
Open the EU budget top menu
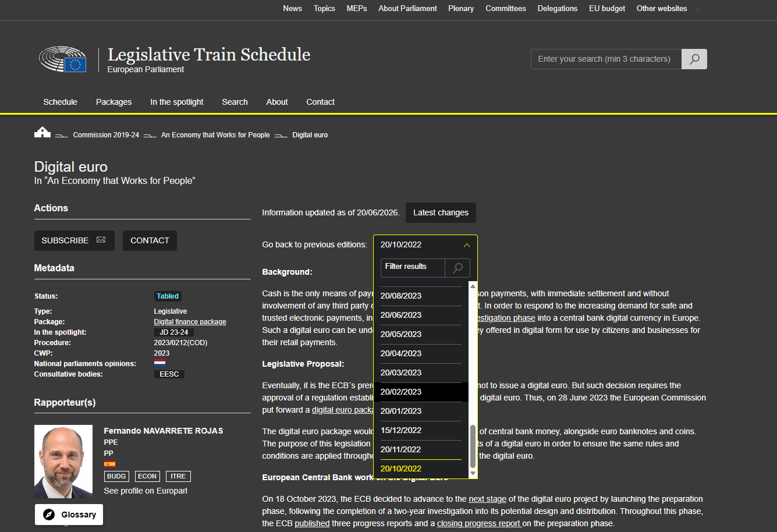pos(607,9)
